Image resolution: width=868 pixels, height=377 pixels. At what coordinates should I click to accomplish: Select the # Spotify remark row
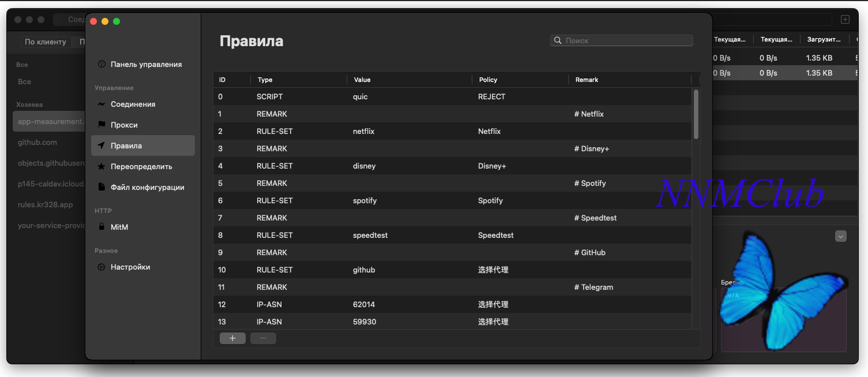click(452, 183)
